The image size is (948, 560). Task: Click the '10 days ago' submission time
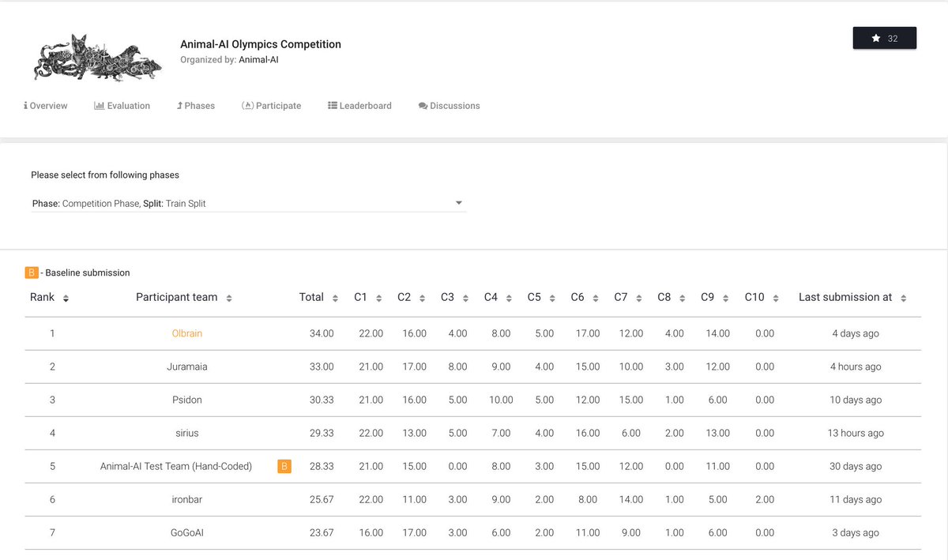pyautogui.click(x=856, y=400)
